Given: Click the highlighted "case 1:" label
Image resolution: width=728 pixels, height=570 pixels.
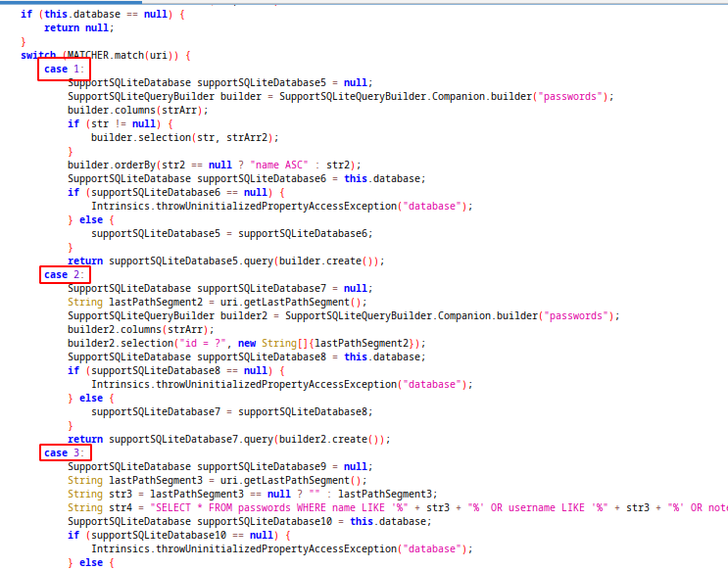Looking at the screenshot, I should click(x=64, y=70).
